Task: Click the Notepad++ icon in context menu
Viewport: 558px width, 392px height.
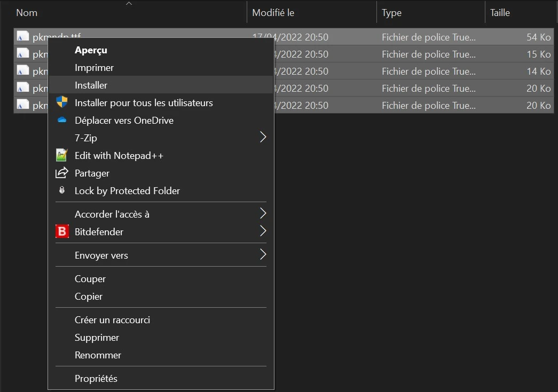Action: coord(62,155)
